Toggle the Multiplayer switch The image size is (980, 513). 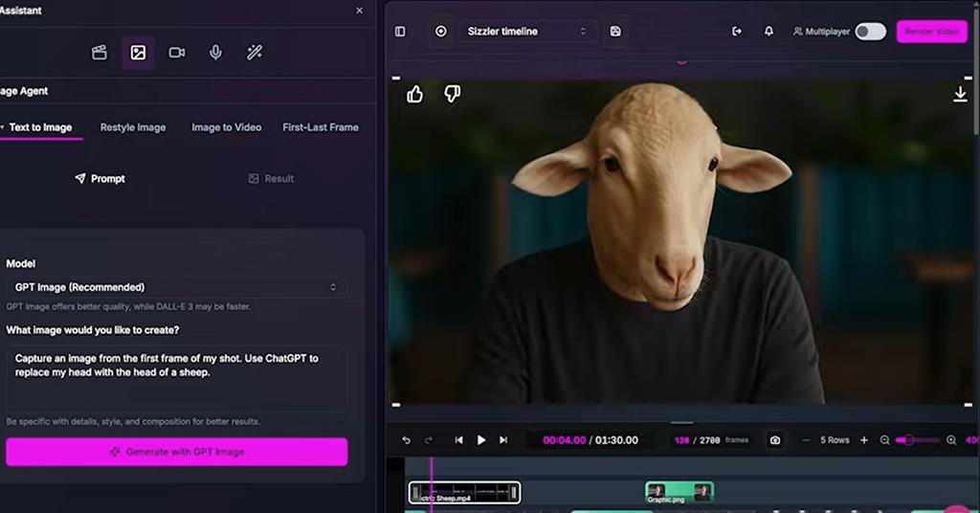click(x=870, y=32)
